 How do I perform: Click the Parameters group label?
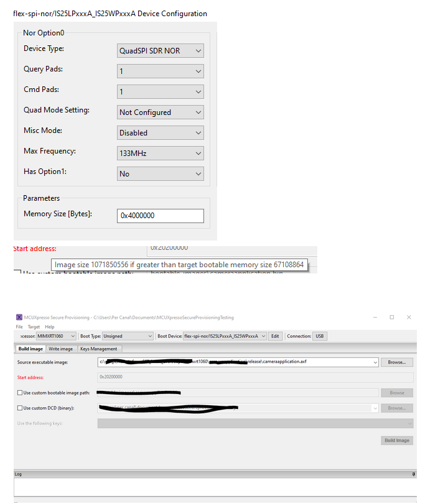(x=41, y=198)
